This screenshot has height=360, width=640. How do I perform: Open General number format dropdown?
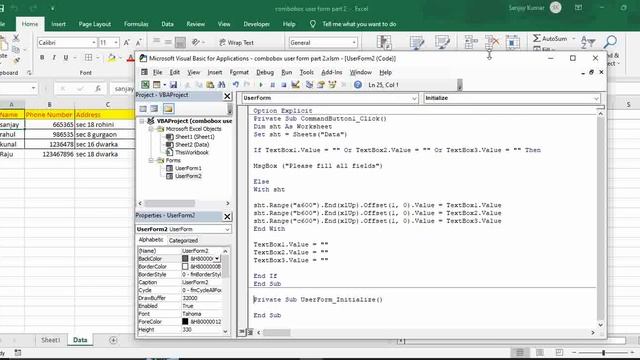[353, 42]
